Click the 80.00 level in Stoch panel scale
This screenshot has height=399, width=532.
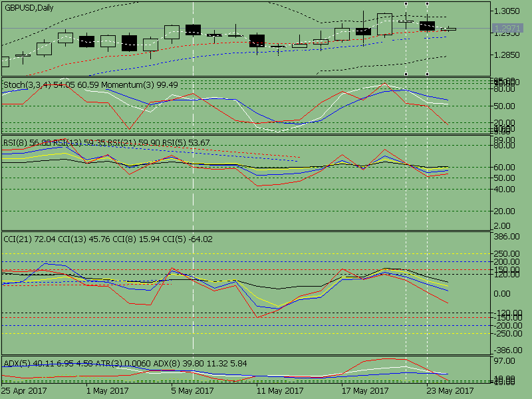(x=504, y=89)
